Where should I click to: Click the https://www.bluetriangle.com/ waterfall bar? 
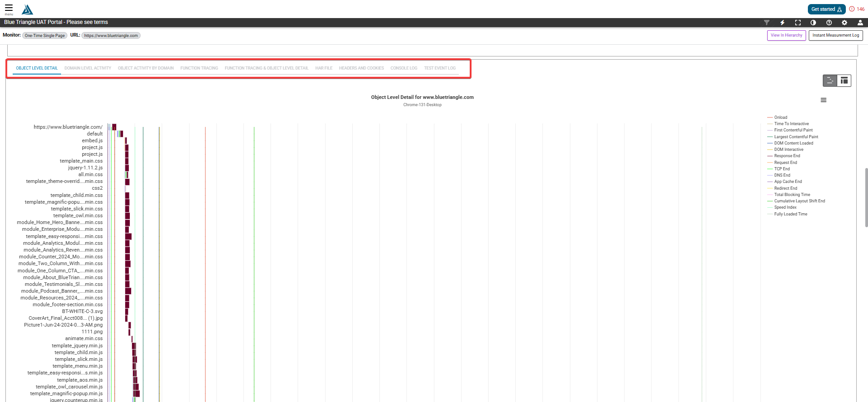pos(114,127)
